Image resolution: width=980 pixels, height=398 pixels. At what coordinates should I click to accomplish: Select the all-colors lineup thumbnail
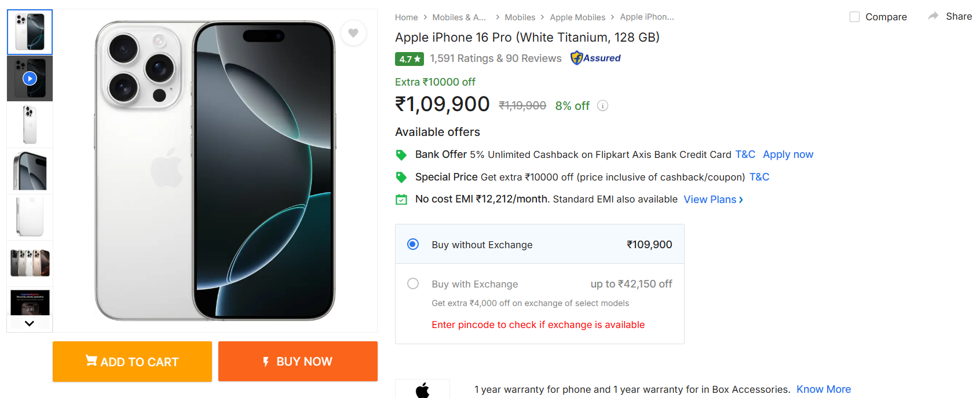(30, 263)
